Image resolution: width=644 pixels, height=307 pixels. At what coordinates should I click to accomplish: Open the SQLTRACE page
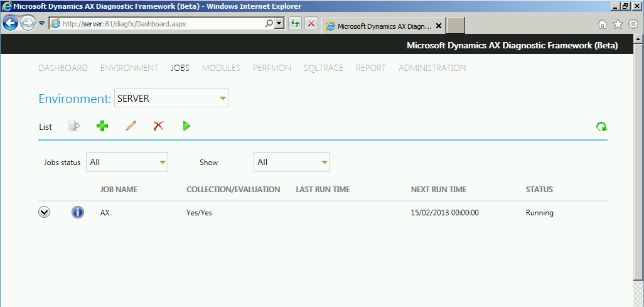pos(324,68)
